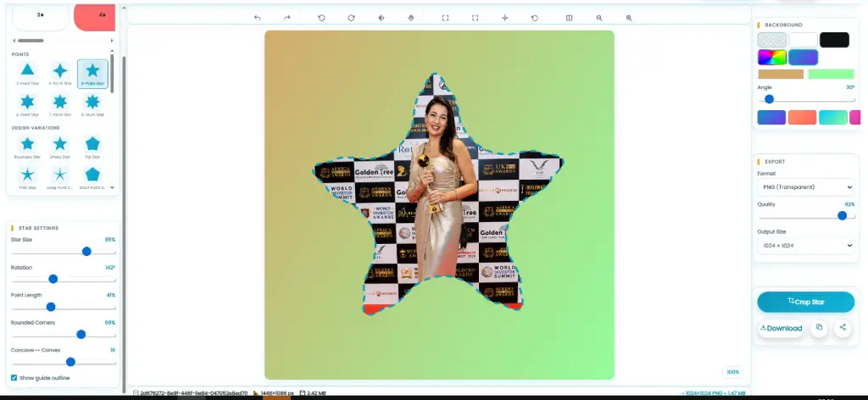Click the Concave–Convex slider handle
The height and width of the screenshot is (400, 868).
pyautogui.click(x=70, y=362)
